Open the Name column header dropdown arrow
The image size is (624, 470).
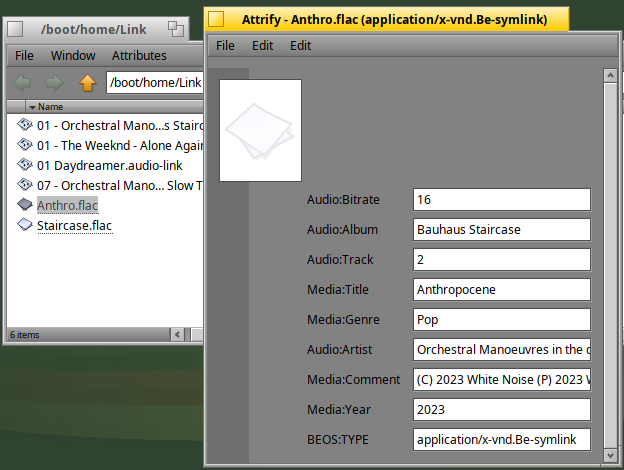pyautogui.click(x=32, y=107)
